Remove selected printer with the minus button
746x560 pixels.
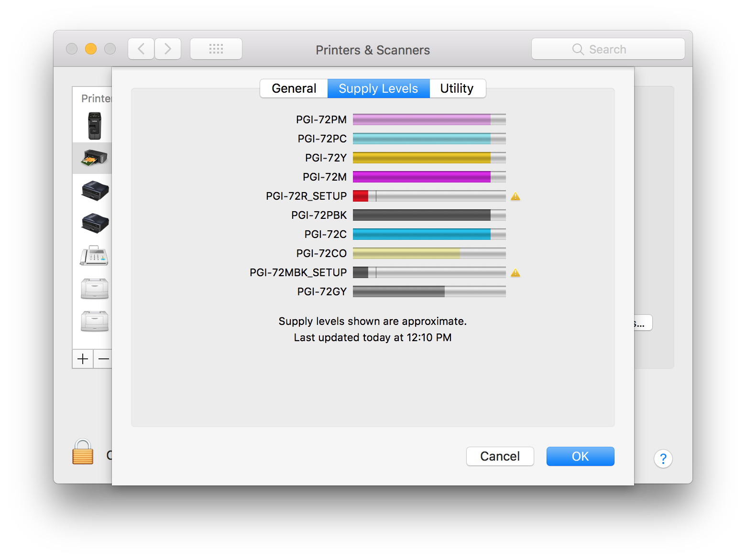[103, 359]
